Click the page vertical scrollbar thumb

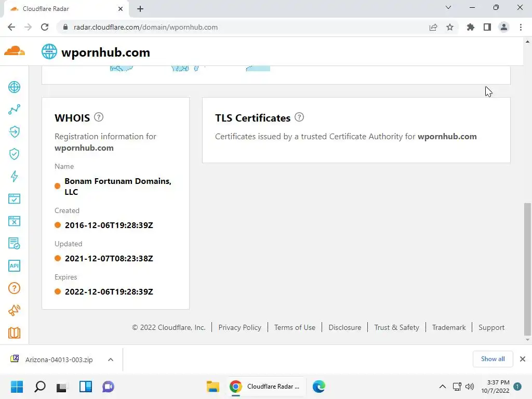(527, 269)
